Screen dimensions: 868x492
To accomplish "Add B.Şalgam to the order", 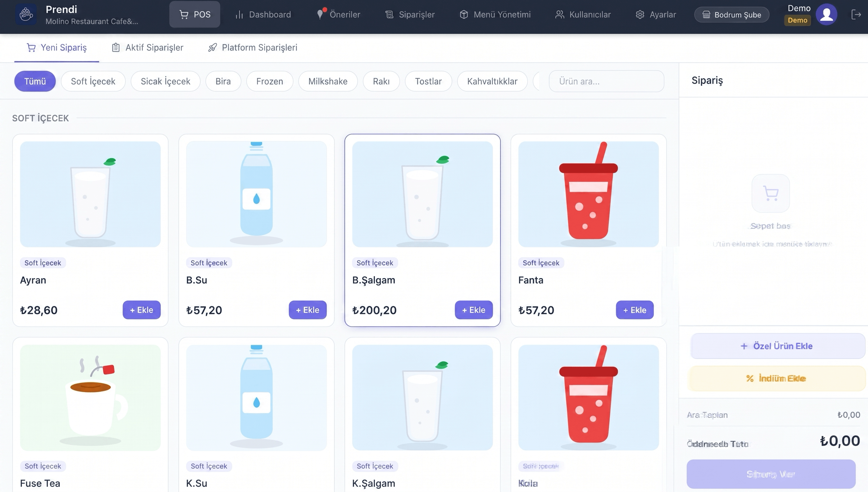I will tap(473, 310).
